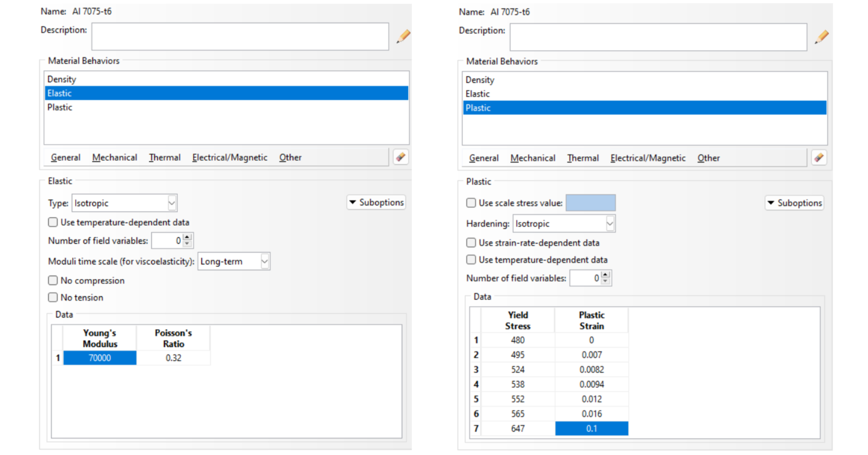This screenshot has width=868, height=455.
Task: Open Moduli time scale Long-term dropdown
Action: tap(264, 261)
